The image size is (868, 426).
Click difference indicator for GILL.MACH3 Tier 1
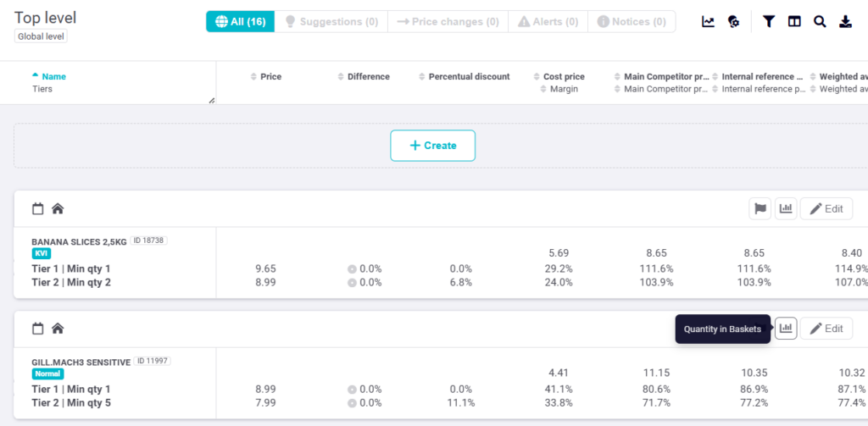(x=352, y=389)
